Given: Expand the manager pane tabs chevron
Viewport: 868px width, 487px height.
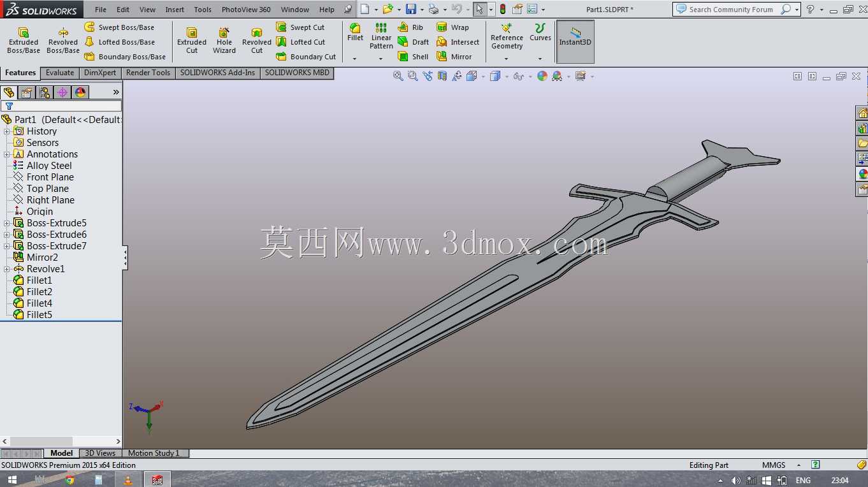Looking at the screenshot, I should [116, 92].
